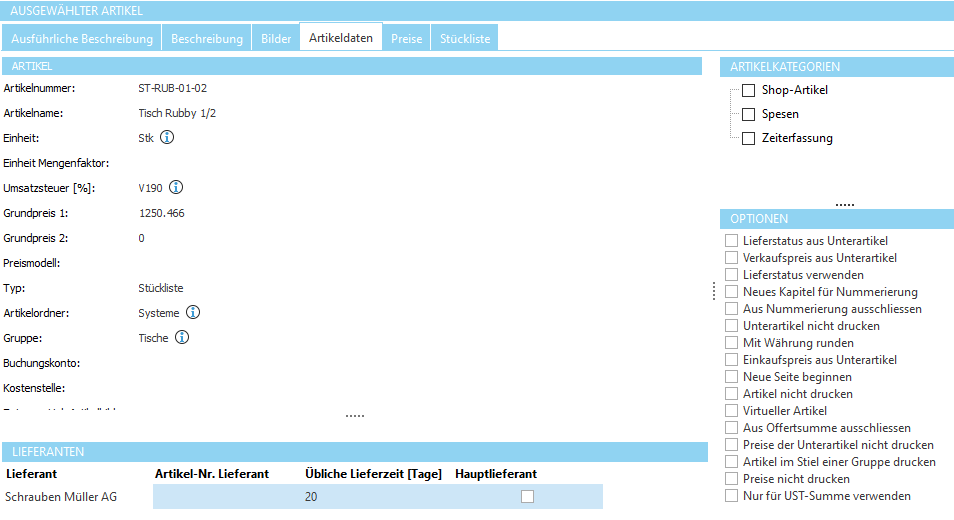Tick the Spesen category checkbox
Image resolution: width=954 pixels, height=520 pixels.
[x=748, y=114]
